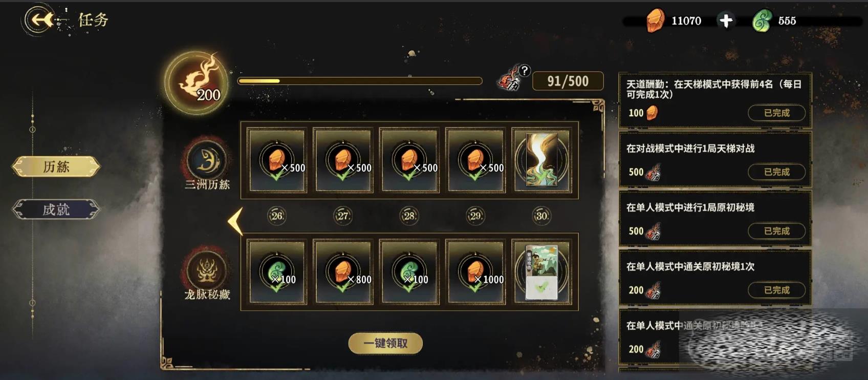Click the level 26 orange stone ×500 reward

277,160
